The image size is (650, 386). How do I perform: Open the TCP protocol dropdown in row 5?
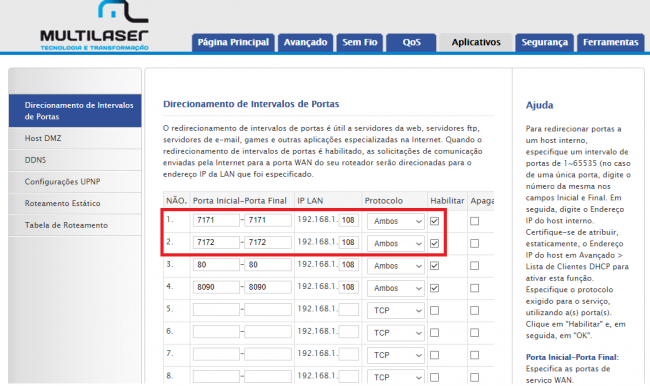click(395, 311)
